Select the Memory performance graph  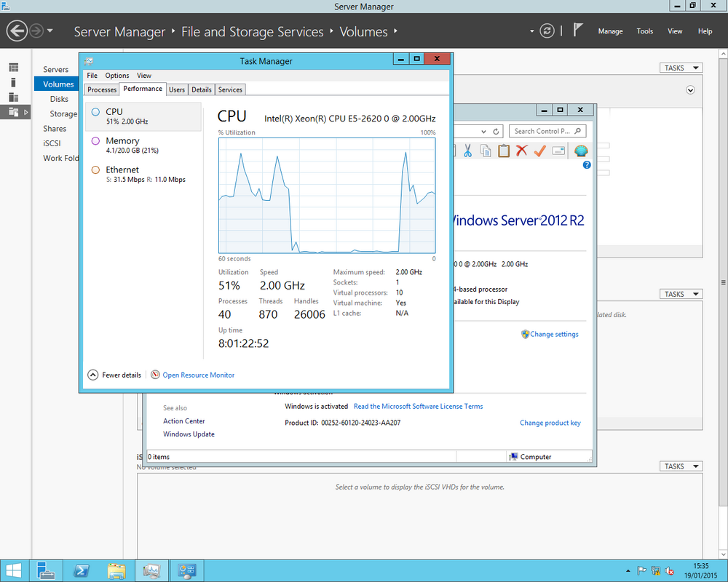[143, 145]
